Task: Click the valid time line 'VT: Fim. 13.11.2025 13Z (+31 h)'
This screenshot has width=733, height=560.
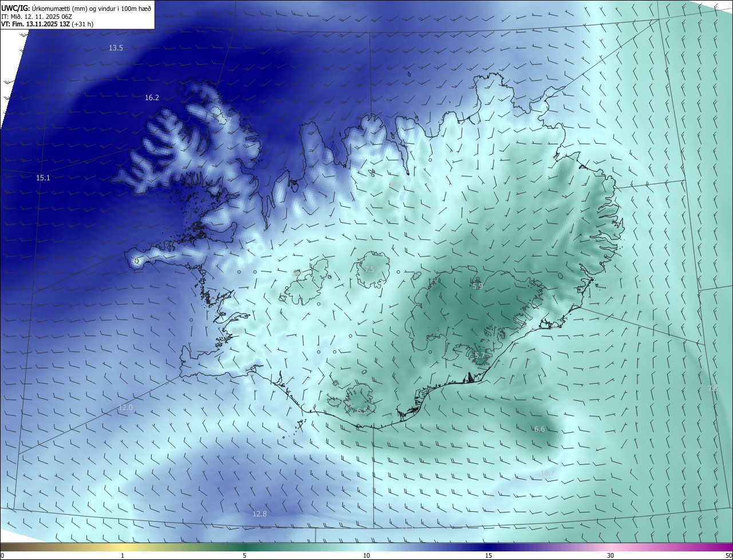Action: coord(48,24)
